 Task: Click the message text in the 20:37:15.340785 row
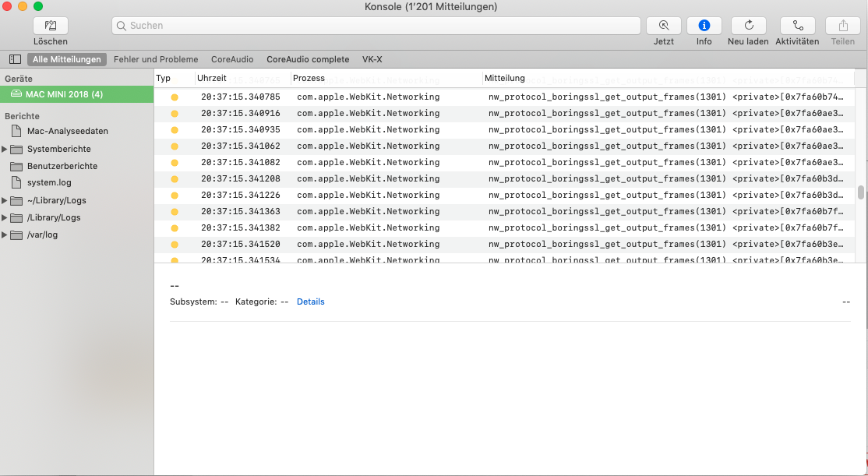tap(666, 97)
